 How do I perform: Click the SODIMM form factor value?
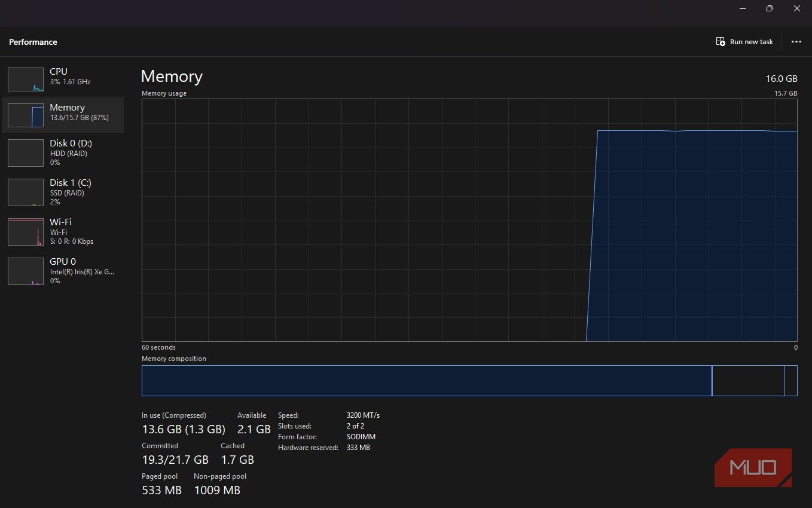pyautogui.click(x=361, y=437)
